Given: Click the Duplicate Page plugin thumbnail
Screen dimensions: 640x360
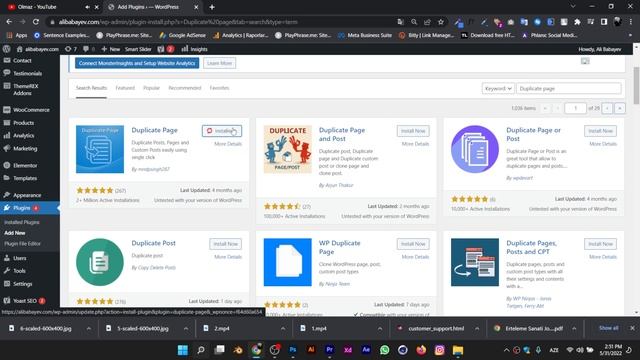Looking at the screenshot, I should pos(100,149).
